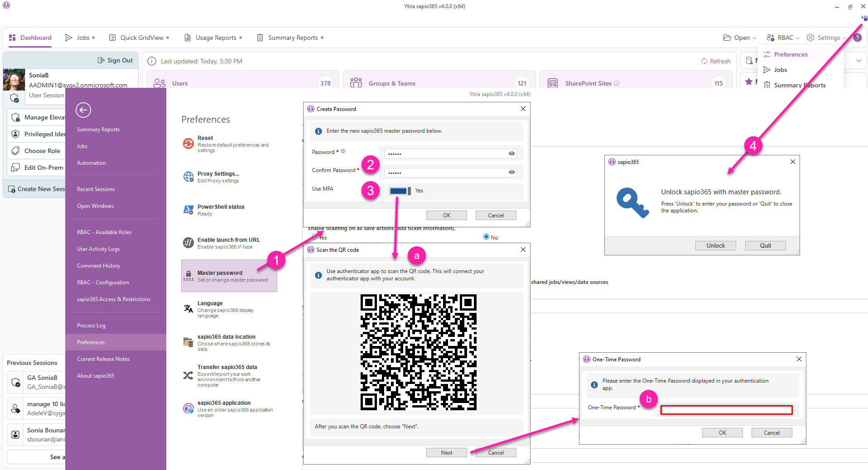Image resolution: width=868 pixels, height=470 pixels.
Task: Click the Language translation icon
Action: click(x=188, y=309)
